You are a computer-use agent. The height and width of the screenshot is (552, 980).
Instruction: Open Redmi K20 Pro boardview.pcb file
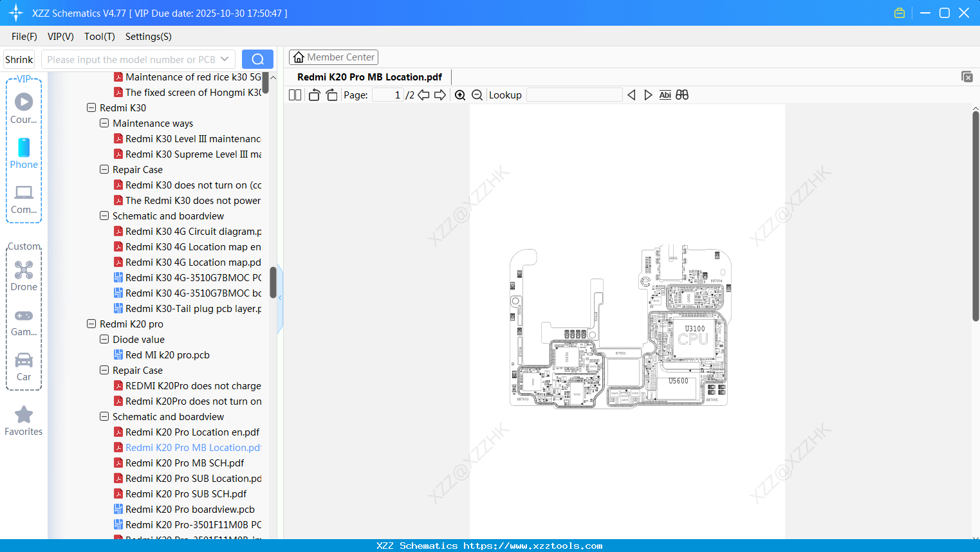tap(190, 510)
